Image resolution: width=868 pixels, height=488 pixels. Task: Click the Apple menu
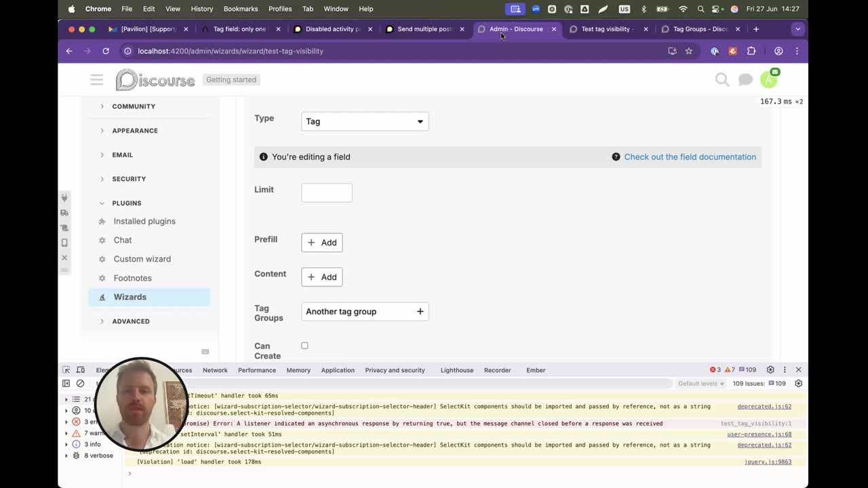72,9
